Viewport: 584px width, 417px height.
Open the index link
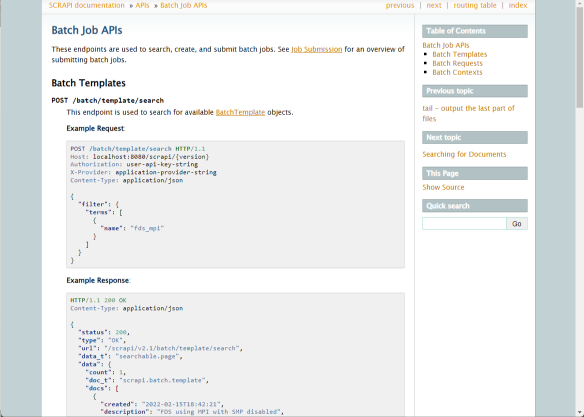pos(518,5)
